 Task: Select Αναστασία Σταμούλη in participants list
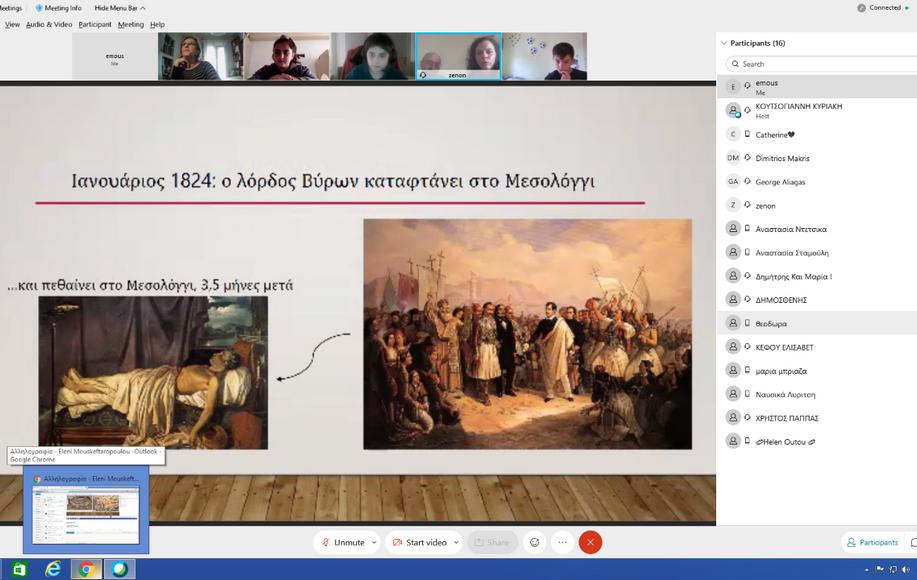817,253
